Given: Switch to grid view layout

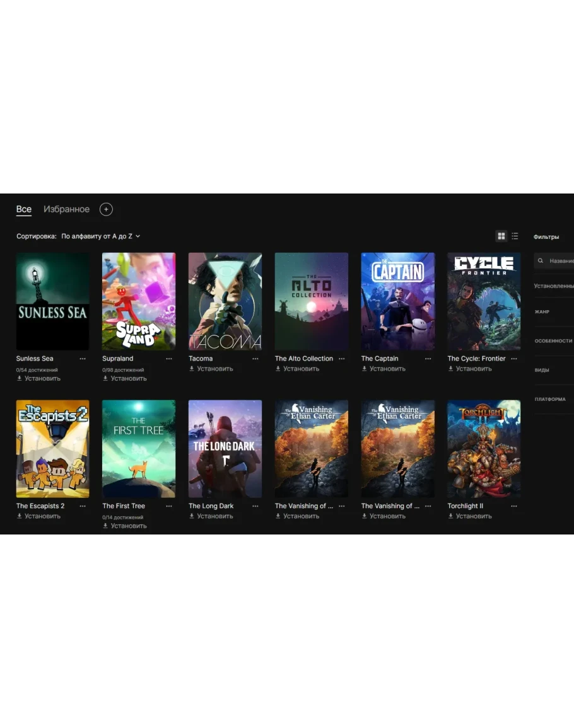Looking at the screenshot, I should (501, 236).
